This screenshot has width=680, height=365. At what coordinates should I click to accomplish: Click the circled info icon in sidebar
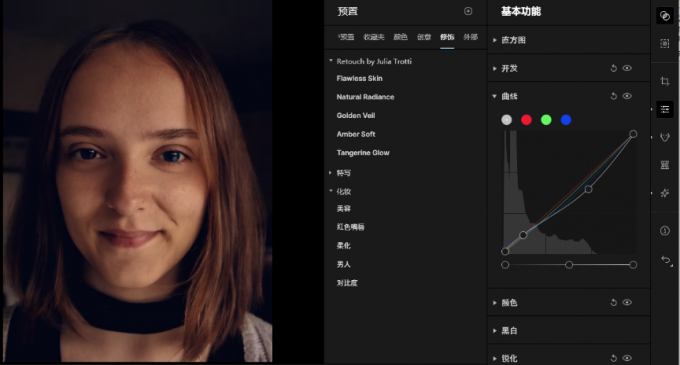point(664,231)
